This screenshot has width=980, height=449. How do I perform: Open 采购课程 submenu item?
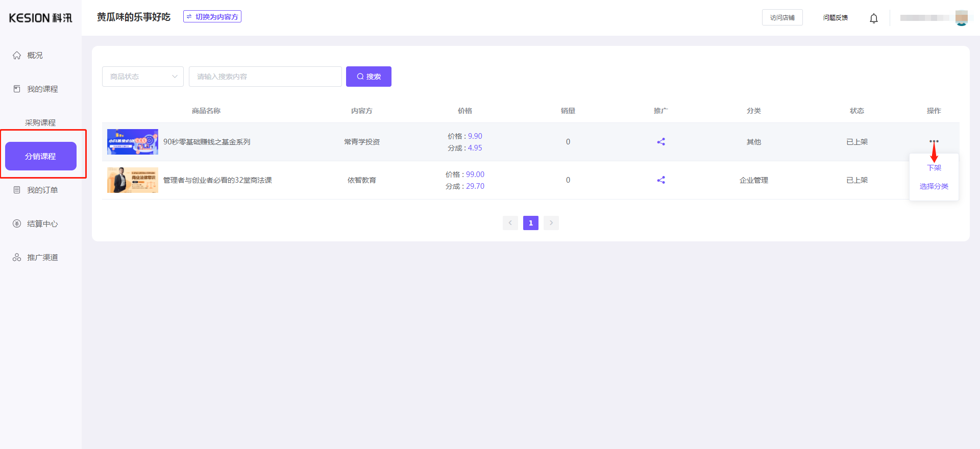pyautogui.click(x=40, y=122)
